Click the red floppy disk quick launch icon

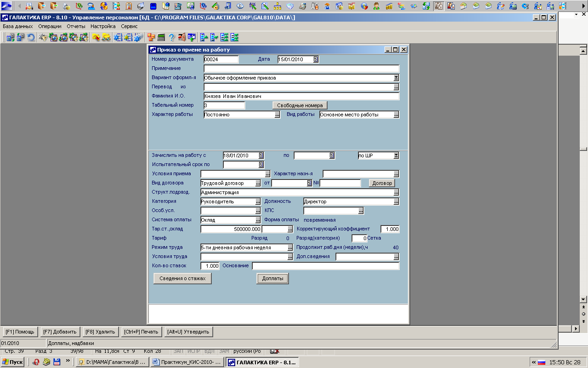[x=57, y=362]
